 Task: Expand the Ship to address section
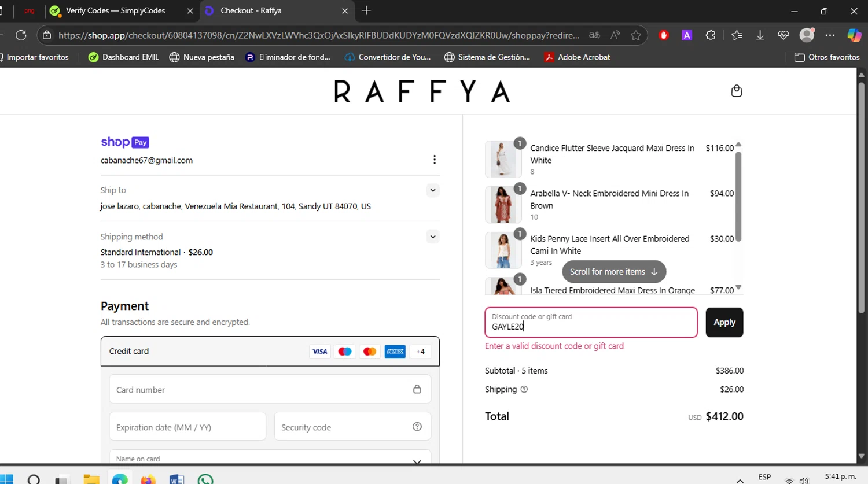432,190
